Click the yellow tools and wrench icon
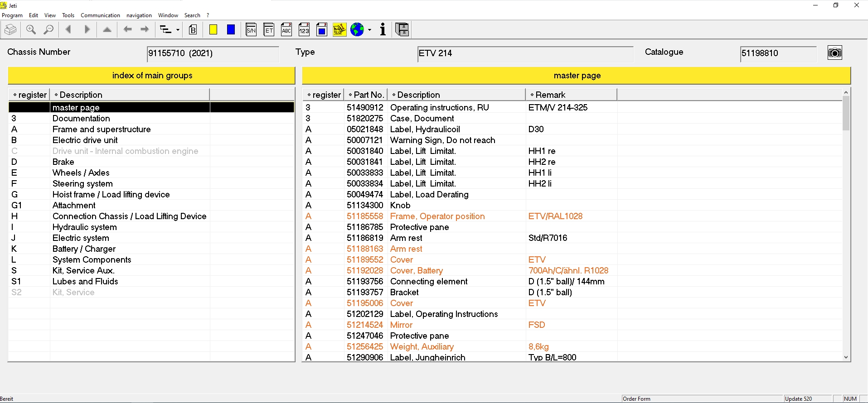 [339, 30]
